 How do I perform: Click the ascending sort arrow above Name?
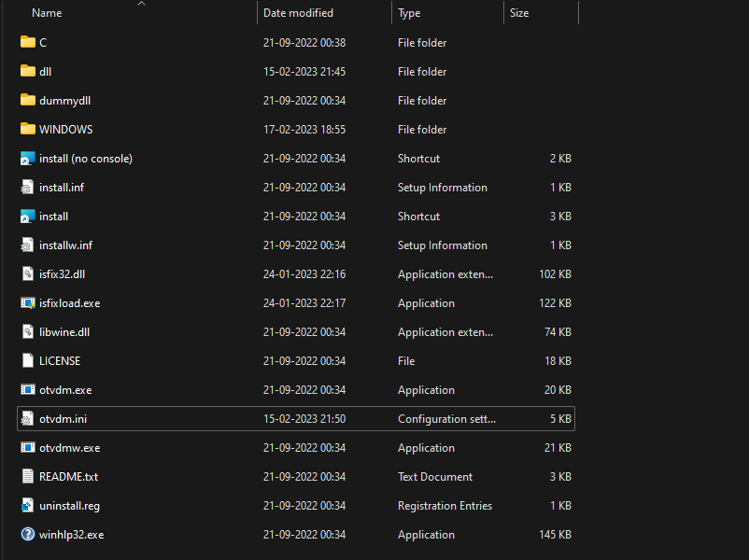[x=141, y=5]
